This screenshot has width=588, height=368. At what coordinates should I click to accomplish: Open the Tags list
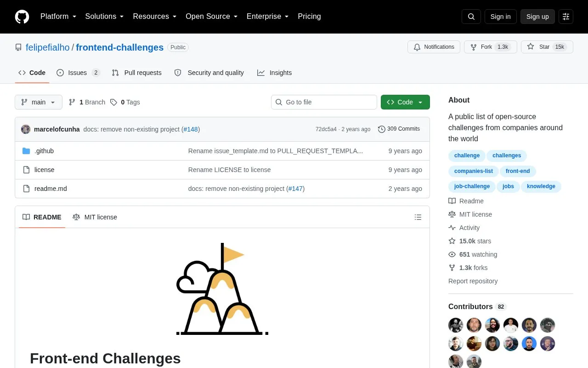[x=125, y=102]
